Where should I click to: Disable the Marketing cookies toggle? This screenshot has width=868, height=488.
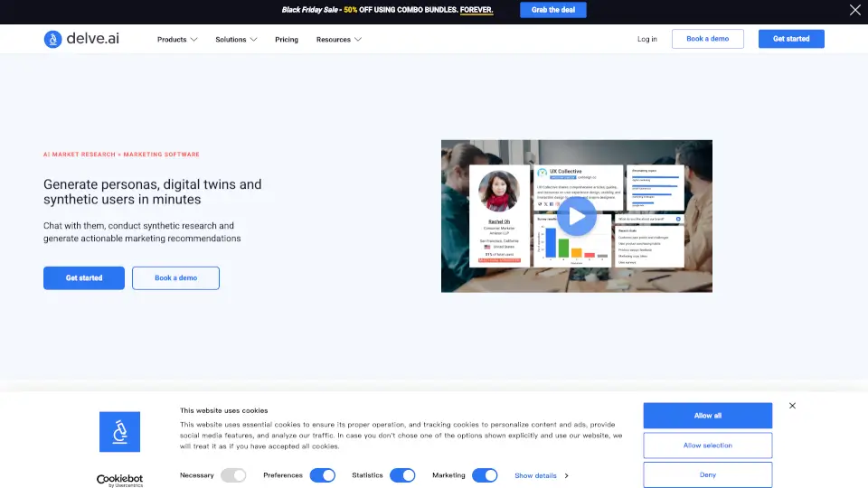pyautogui.click(x=485, y=475)
